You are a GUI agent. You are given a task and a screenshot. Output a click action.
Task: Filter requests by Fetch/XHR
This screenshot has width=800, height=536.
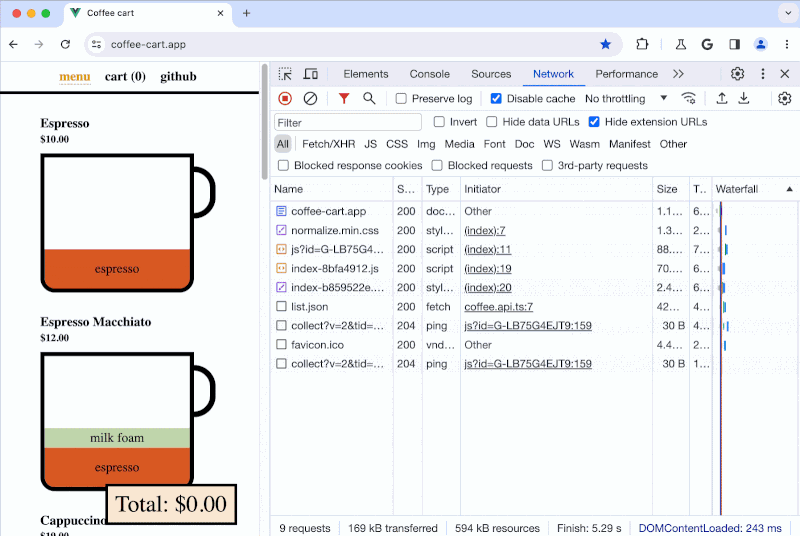pyautogui.click(x=329, y=144)
